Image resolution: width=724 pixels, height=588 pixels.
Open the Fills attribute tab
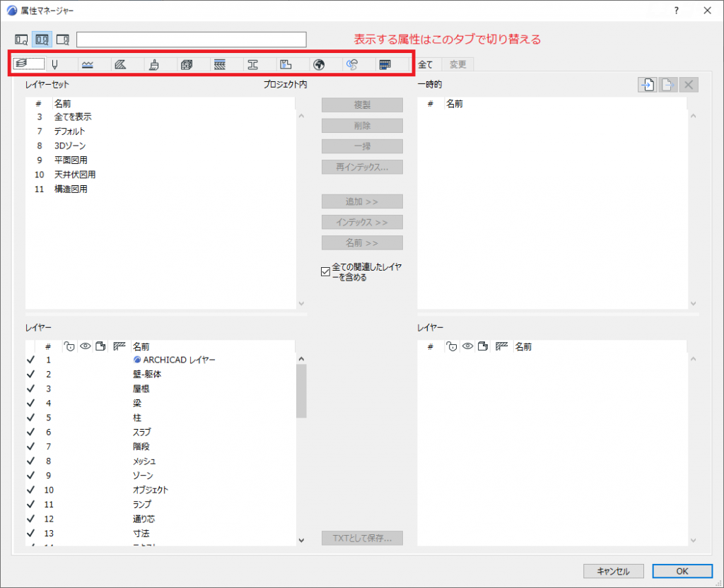pyautogui.click(x=120, y=64)
